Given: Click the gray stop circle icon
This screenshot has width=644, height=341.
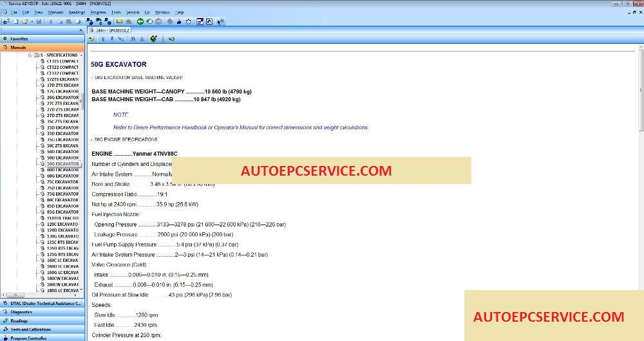Looking at the screenshot, I should tap(158, 22).
